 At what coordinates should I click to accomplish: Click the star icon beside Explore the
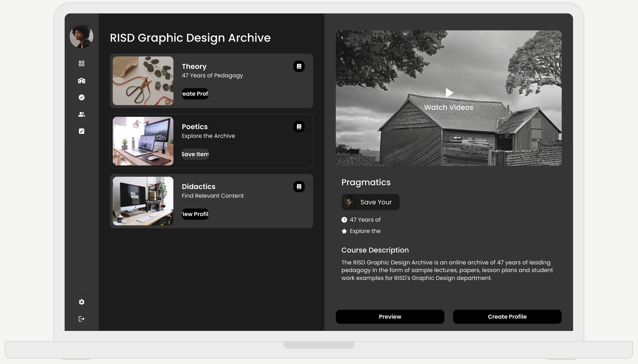pos(344,231)
